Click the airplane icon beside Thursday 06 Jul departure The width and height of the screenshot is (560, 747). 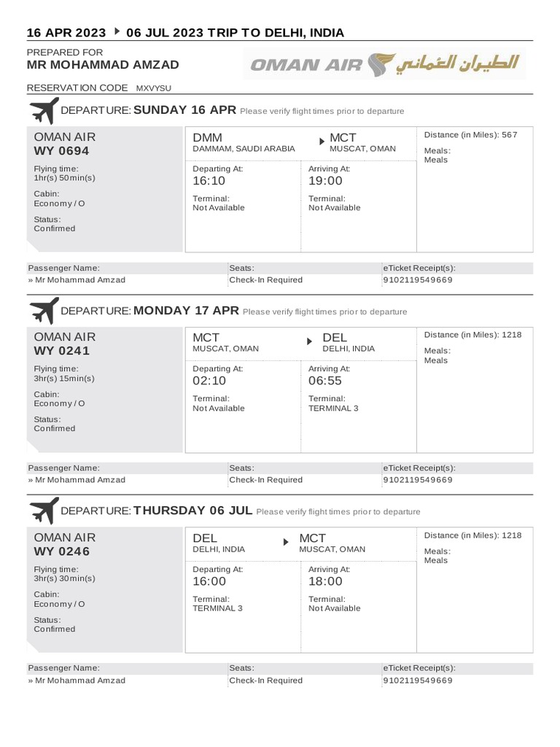[x=43, y=511]
